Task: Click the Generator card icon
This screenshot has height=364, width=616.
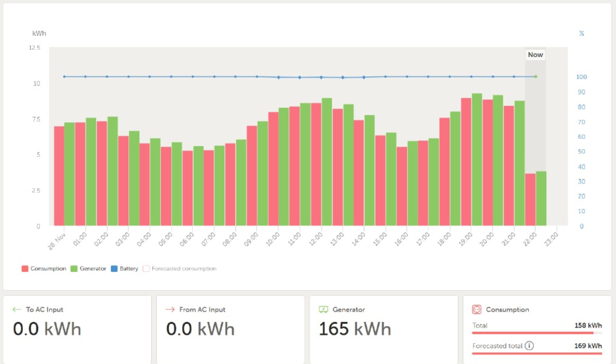Action: click(323, 309)
